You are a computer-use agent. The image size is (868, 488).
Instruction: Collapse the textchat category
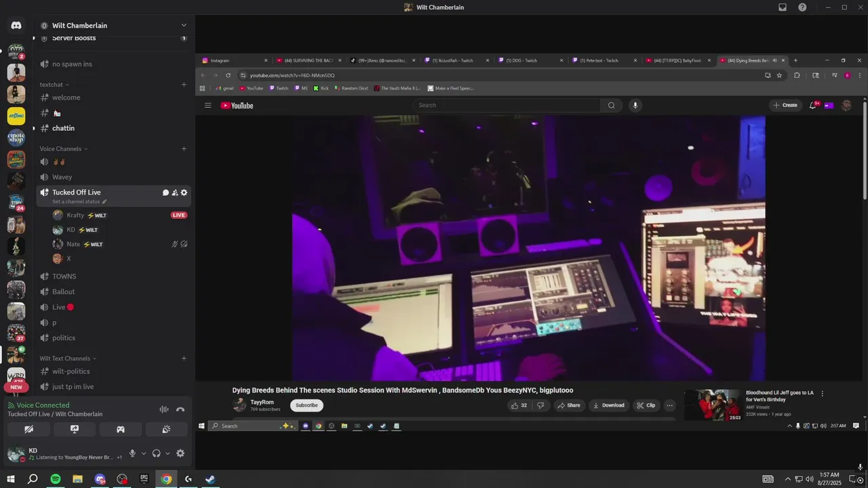pyautogui.click(x=54, y=85)
